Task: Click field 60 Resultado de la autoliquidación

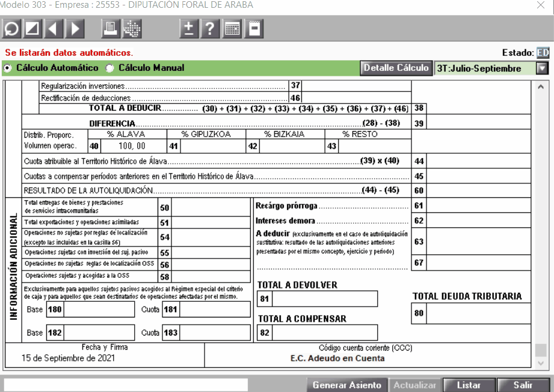Action: (478, 191)
